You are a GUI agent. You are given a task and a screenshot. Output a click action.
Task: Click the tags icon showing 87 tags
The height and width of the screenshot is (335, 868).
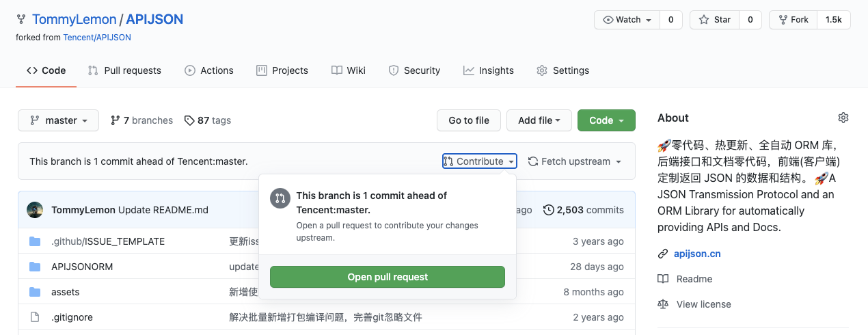(189, 120)
